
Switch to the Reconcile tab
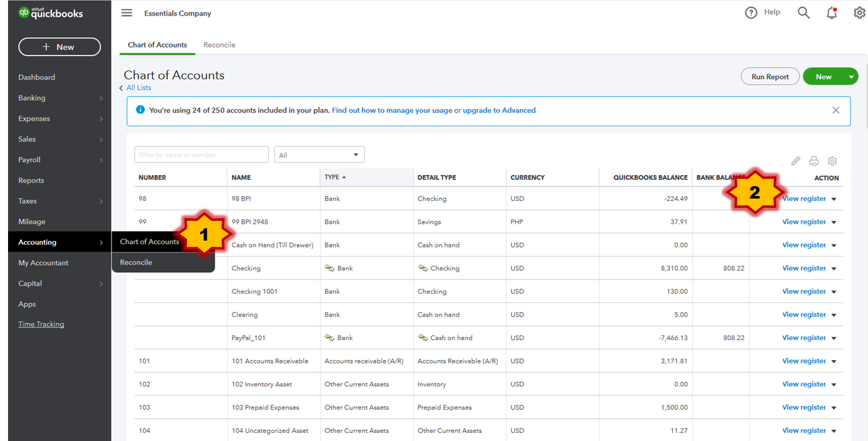pyautogui.click(x=219, y=45)
